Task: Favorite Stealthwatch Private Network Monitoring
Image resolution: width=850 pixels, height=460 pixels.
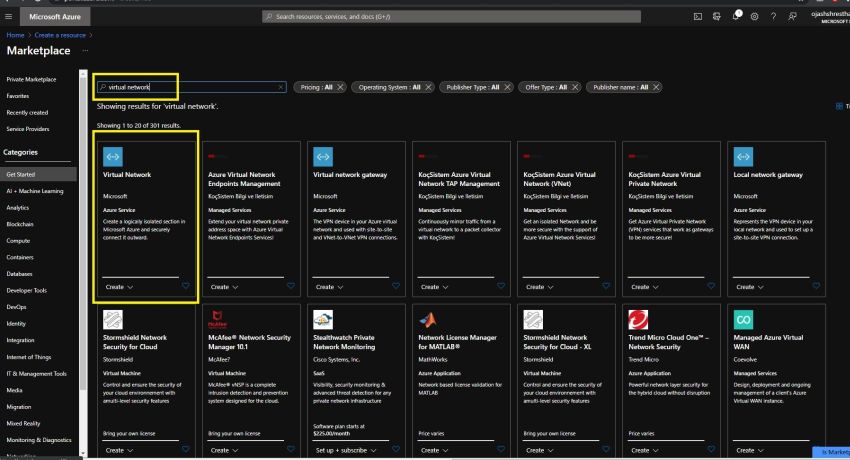Action: (396, 449)
